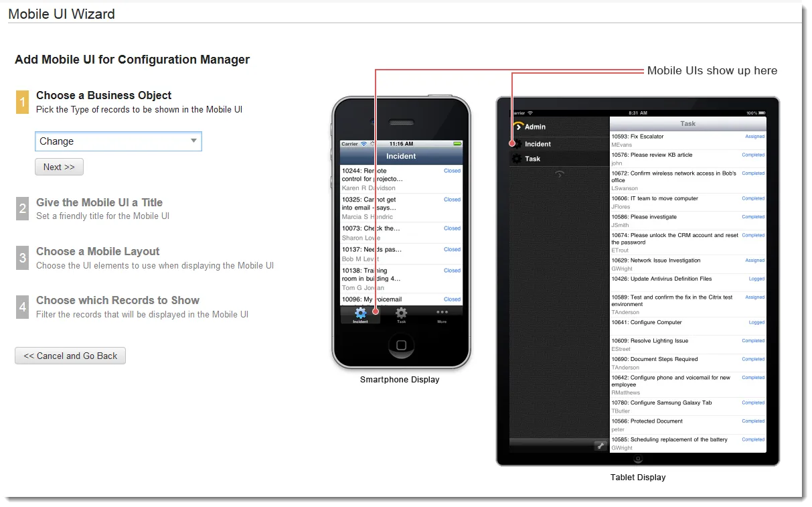The width and height of the screenshot is (812, 507).
Task: Click tablet record 10593 Fix Escalator
Action: tap(688, 140)
